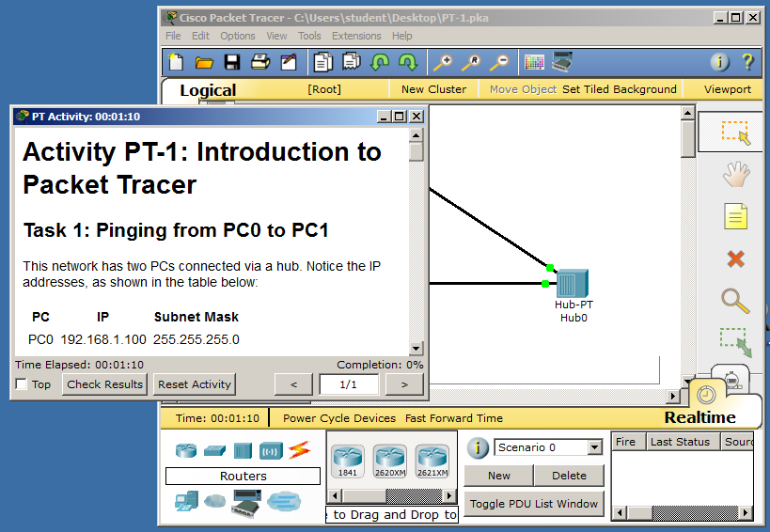Select the Place Note tool

735,216
